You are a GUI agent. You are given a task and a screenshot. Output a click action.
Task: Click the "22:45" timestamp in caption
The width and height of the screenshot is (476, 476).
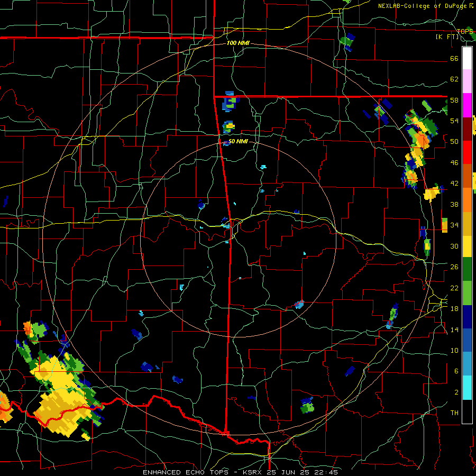325,472
